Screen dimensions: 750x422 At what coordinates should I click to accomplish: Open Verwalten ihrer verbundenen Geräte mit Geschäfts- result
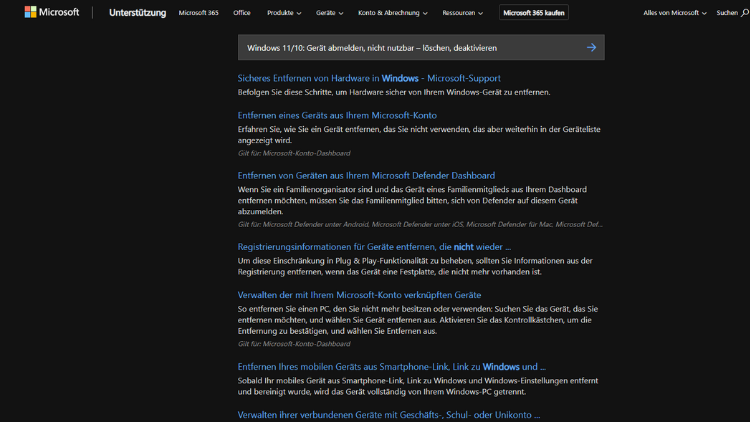pos(389,415)
